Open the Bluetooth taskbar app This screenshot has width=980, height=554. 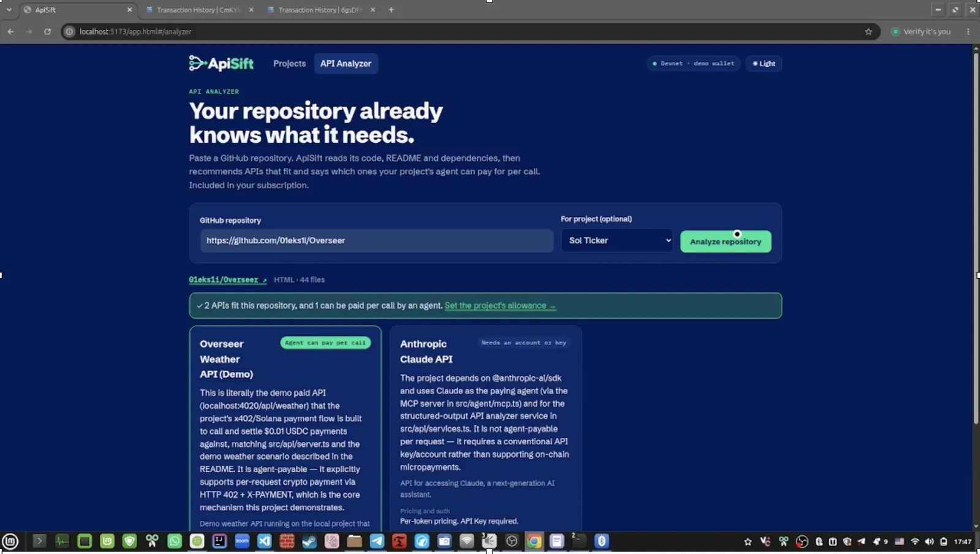tap(601, 541)
